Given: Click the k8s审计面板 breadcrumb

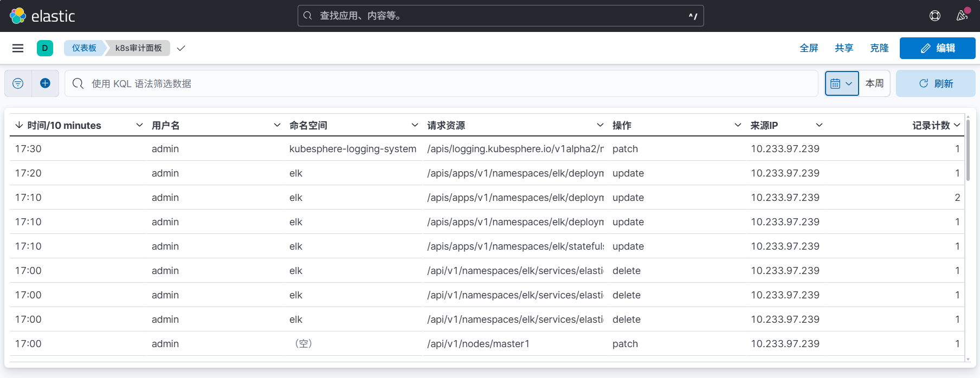Looking at the screenshot, I should (138, 48).
